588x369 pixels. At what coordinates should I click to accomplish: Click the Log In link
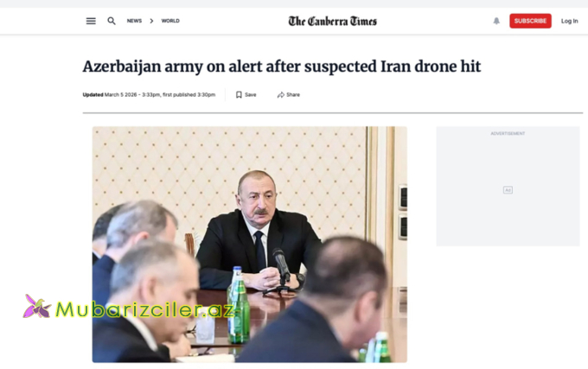(569, 21)
